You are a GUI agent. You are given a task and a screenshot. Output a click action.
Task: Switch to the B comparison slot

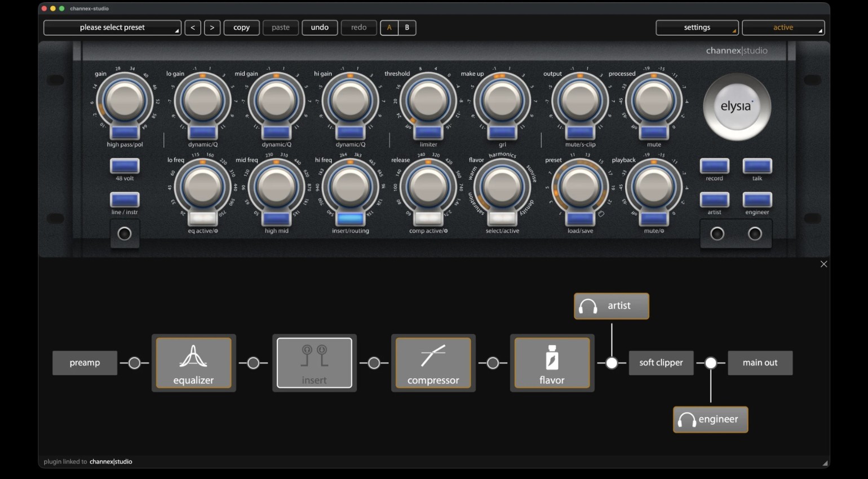pos(407,28)
